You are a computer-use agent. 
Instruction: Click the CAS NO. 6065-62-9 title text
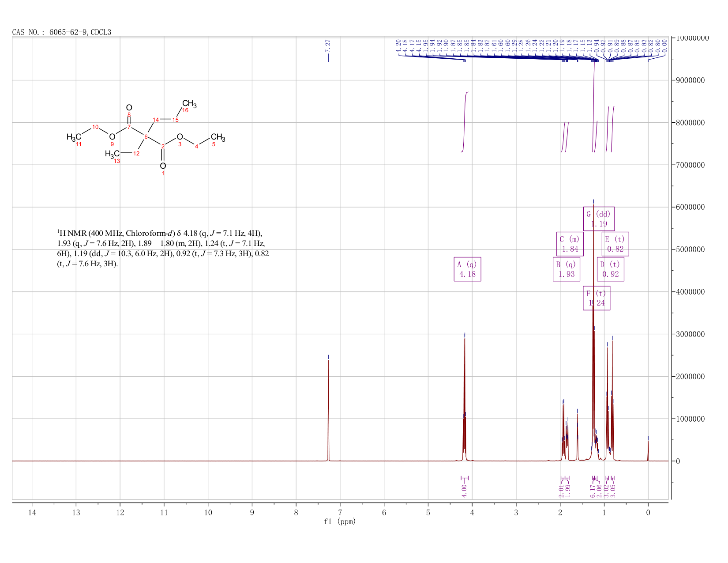(x=62, y=32)
